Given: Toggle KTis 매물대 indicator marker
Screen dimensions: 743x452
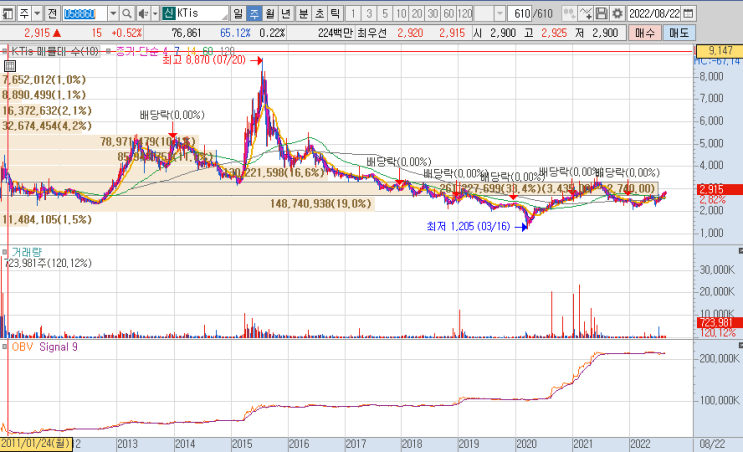Looking at the screenshot, I should click(5, 51).
